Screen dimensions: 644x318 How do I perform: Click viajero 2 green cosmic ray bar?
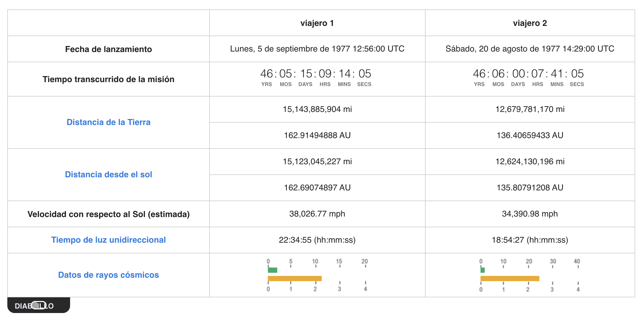tap(483, 270)
